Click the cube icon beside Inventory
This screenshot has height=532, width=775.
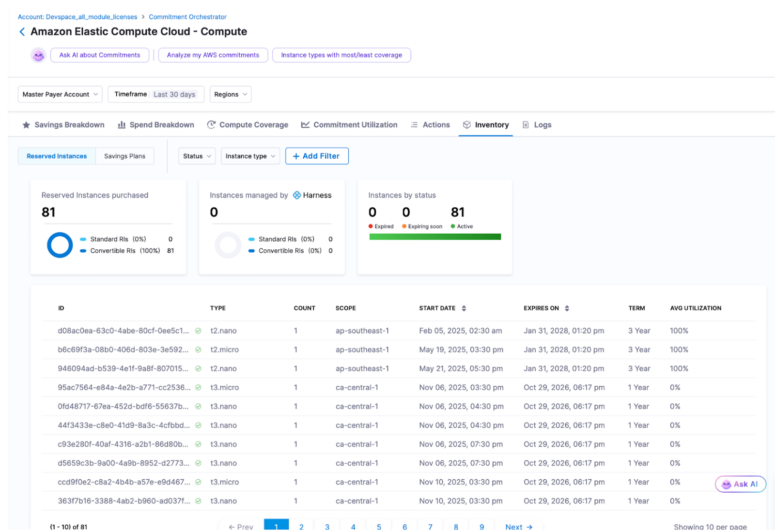467,125
